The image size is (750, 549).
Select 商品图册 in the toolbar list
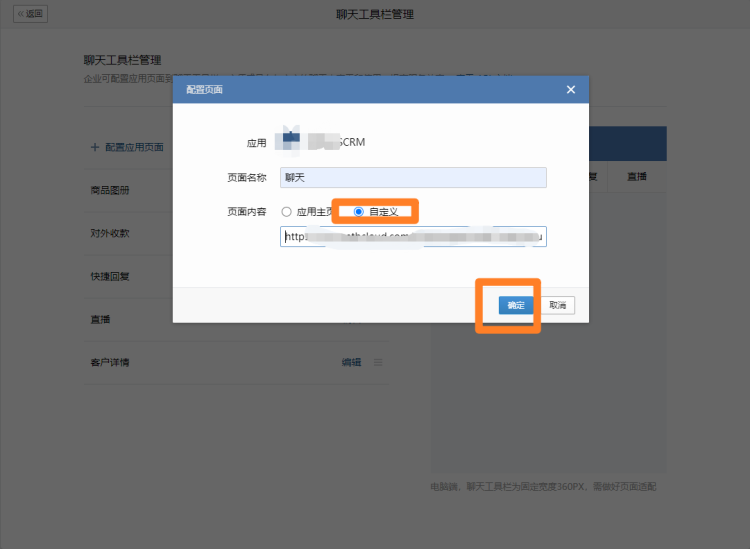pos(110,190)
